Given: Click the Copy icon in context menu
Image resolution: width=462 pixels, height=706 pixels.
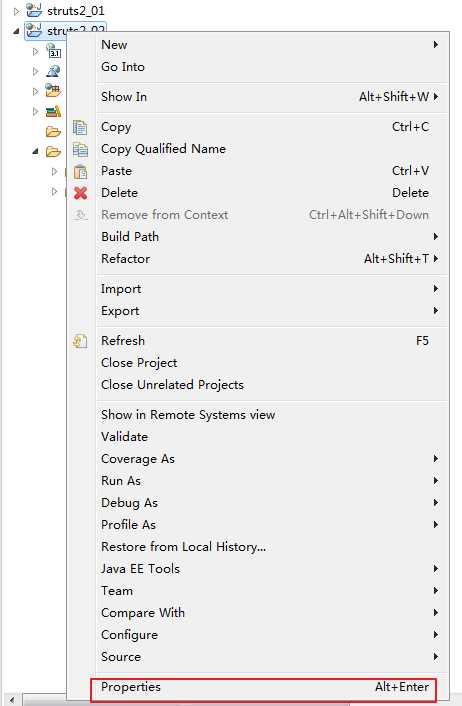Looking at the screenshot, I should click(x=80, y=127).
